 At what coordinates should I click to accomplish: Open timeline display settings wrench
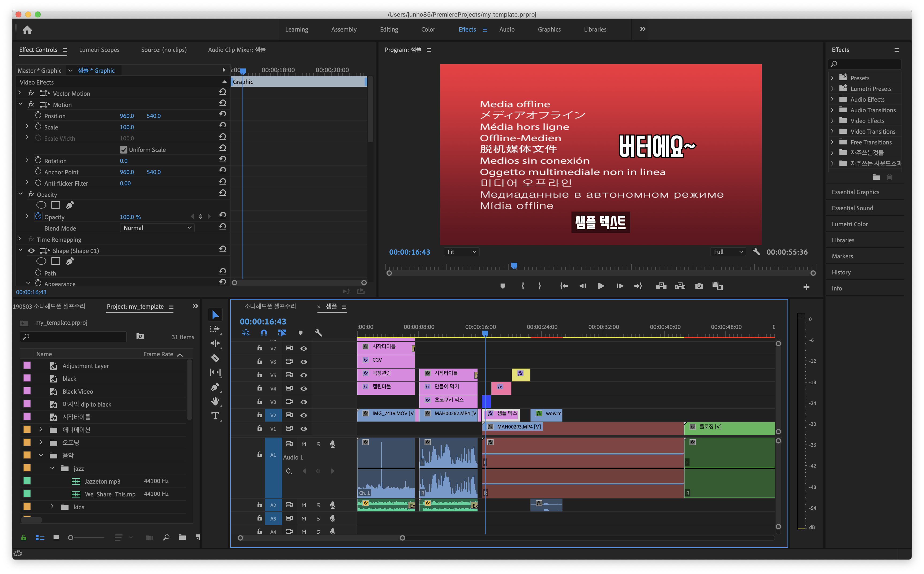click(x=318, y=333)
